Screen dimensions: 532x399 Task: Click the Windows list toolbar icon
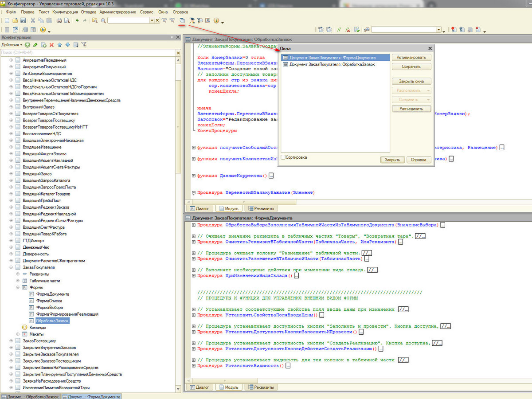(182, 20)
